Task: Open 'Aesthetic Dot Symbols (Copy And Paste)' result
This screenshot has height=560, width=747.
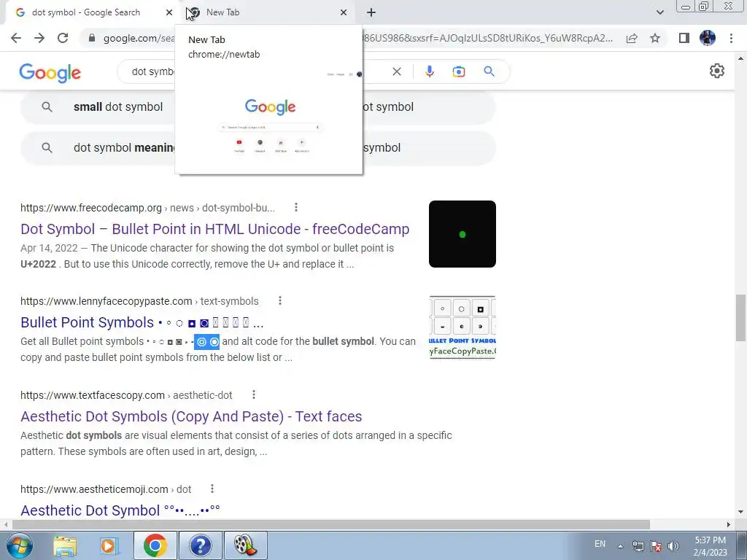Action: pos(191,416)
